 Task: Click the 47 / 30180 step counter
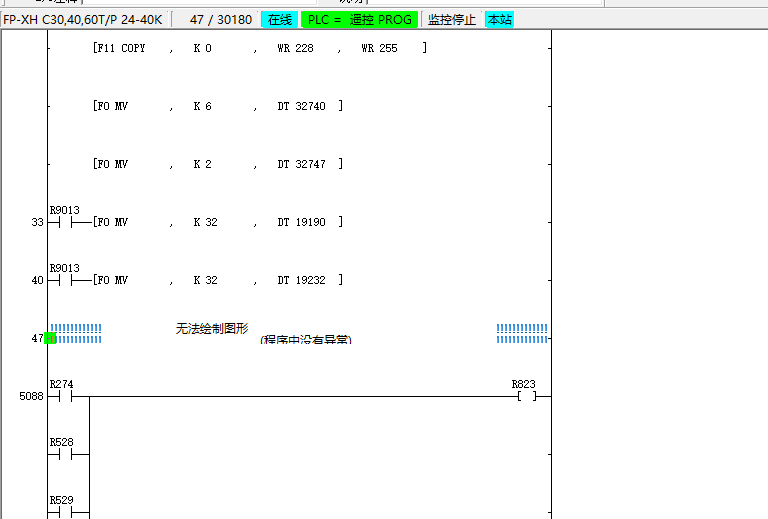(x=220, y=19)
